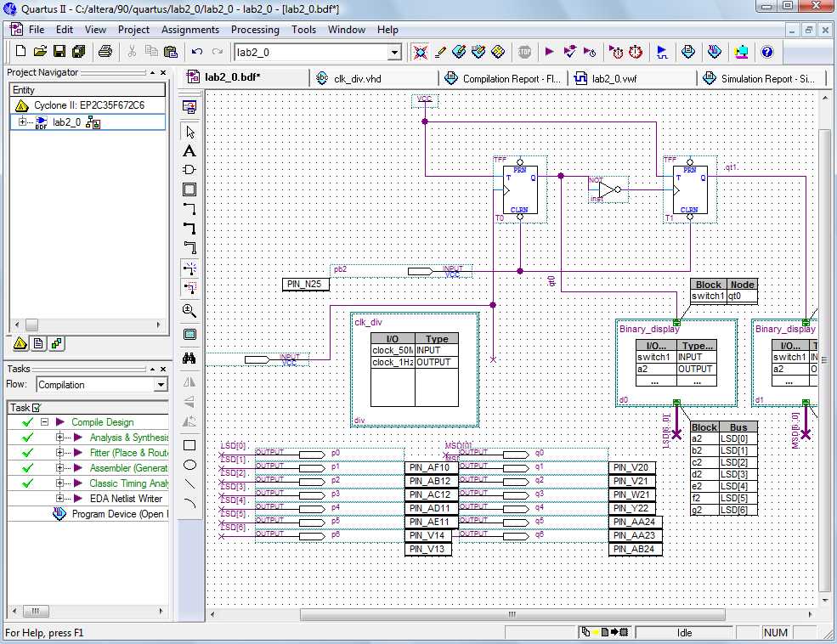Expand Fitter (Place & Route) task
This screenshot has width=837, height=644.
(59, 453)
